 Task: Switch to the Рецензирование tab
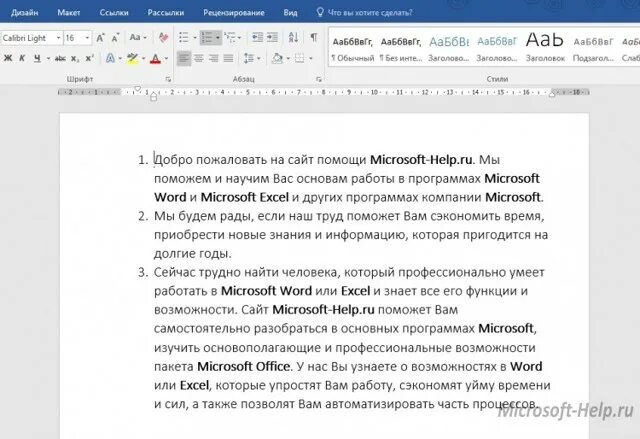[x=234, y=13]
